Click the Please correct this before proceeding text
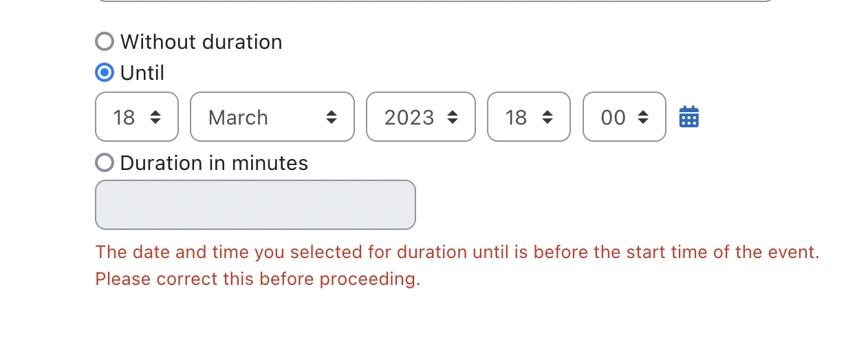The width and height of the screenshot is (868, 340). point(258,279)
